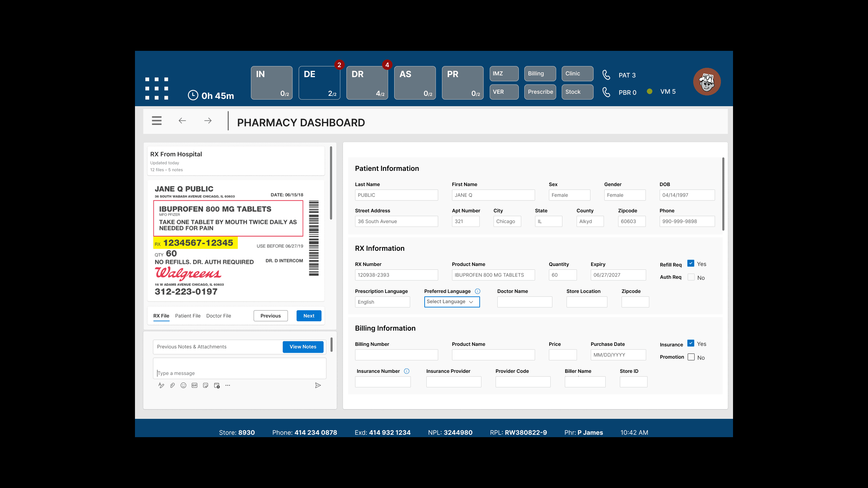
Task: Click the back arrow navigation icon
Action: (182, 121)
